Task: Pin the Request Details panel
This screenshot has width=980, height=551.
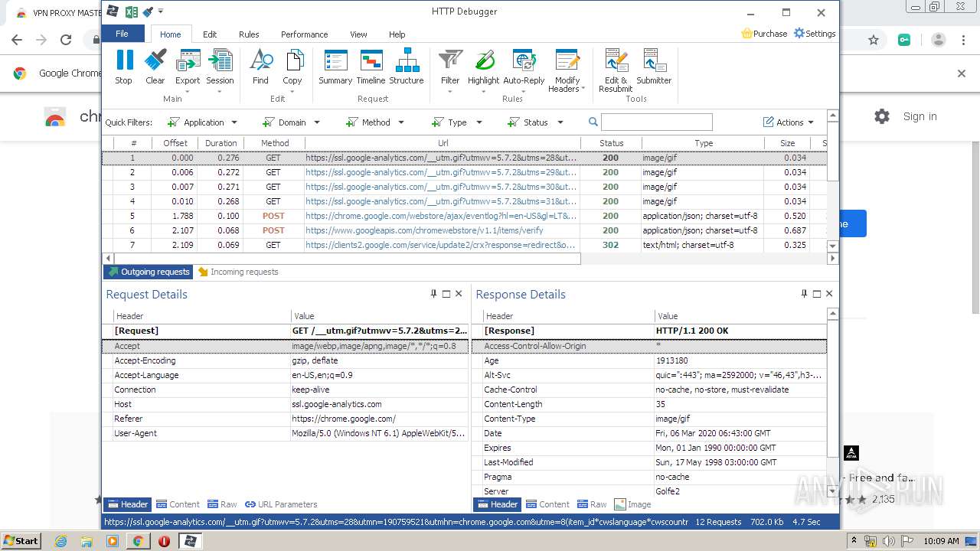Action: pyautogui.click(x=433, y=294)
